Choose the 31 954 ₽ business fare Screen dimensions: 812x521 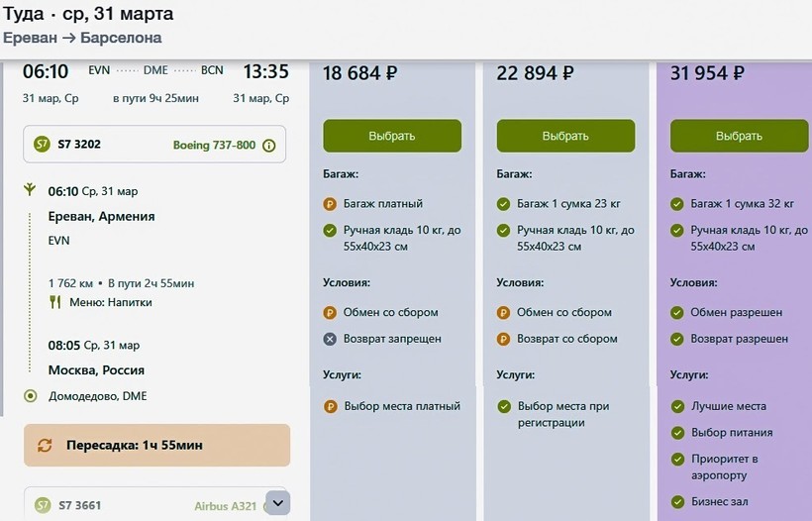tap(739, 136)
